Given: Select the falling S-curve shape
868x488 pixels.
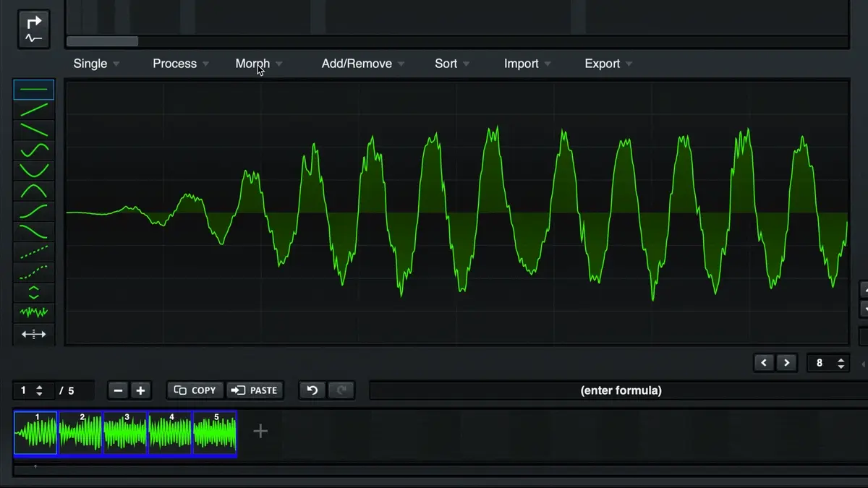Looking at the screenshot, I should click(34, 231).
